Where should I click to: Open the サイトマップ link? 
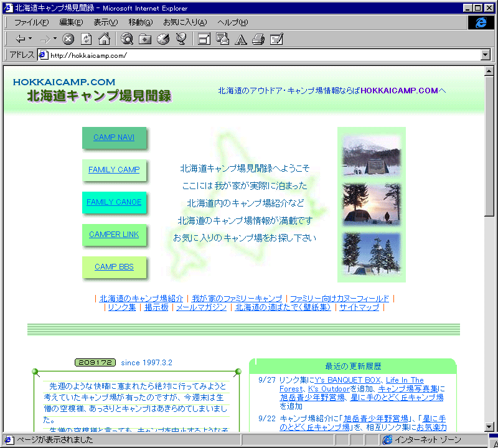[x=359, y=307]
